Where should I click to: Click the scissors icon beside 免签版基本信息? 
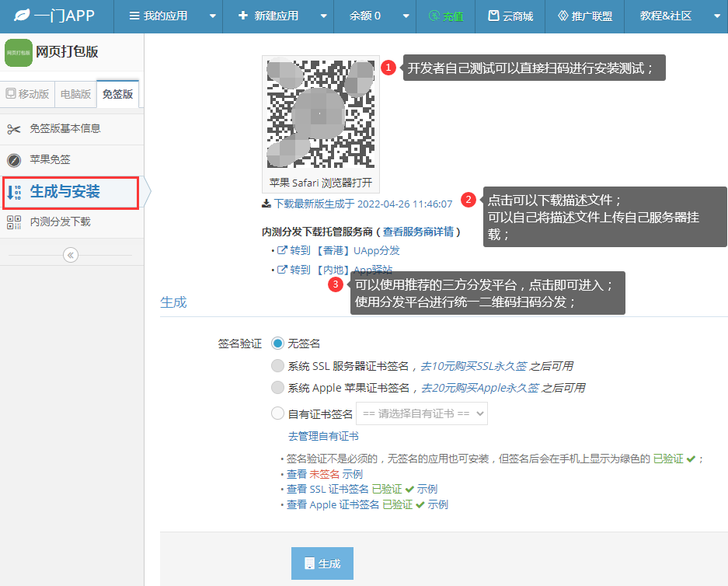pyautogui.click(x=14, y=129)
